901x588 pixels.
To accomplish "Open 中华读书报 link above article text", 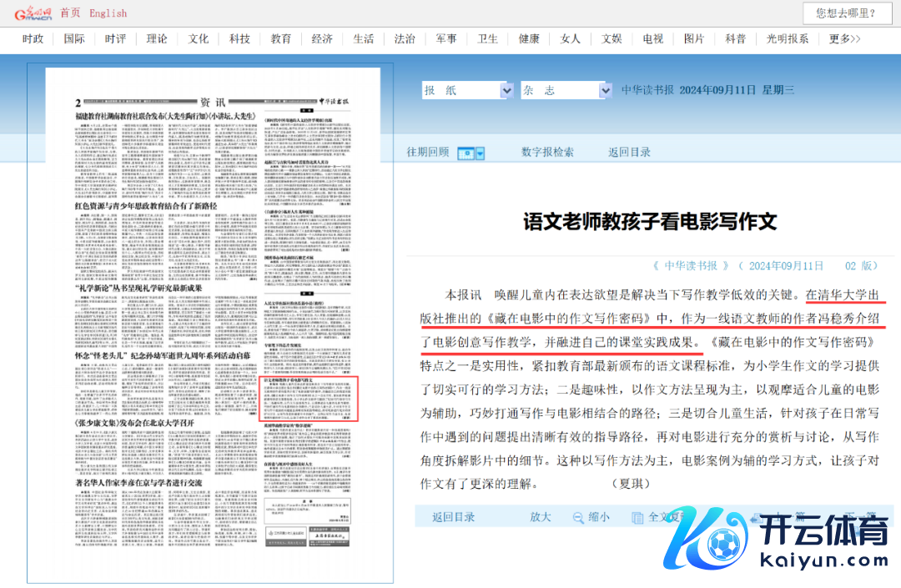I will (691, 266).
